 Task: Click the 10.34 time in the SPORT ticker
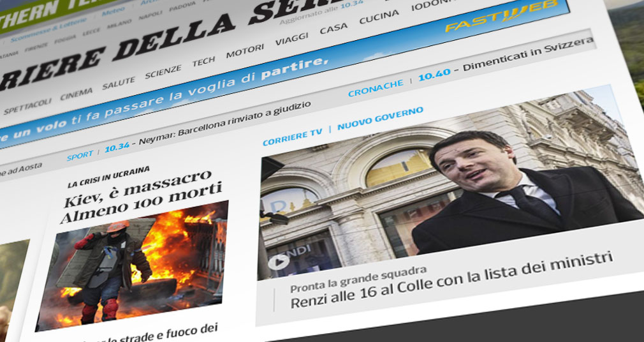tap(117, 147)
